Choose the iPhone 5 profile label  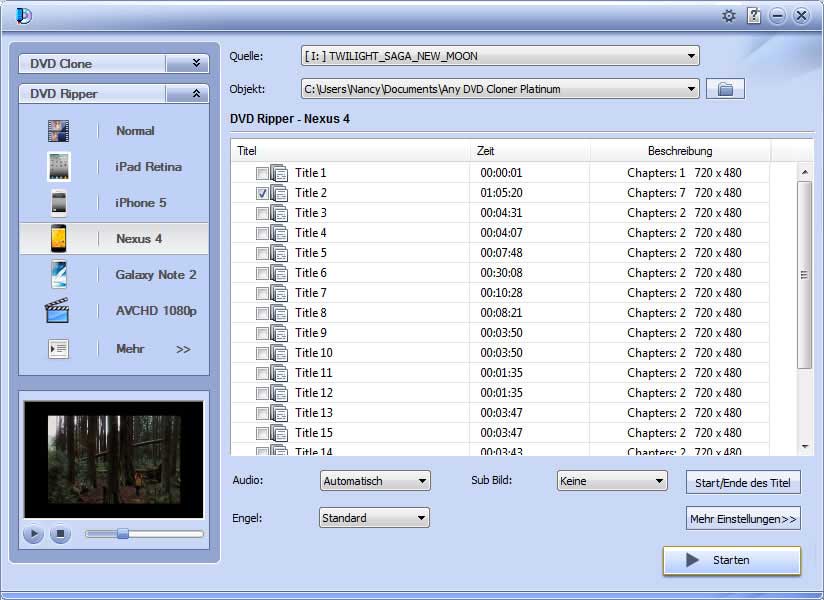pyautogui.click(x=140, y=203)
